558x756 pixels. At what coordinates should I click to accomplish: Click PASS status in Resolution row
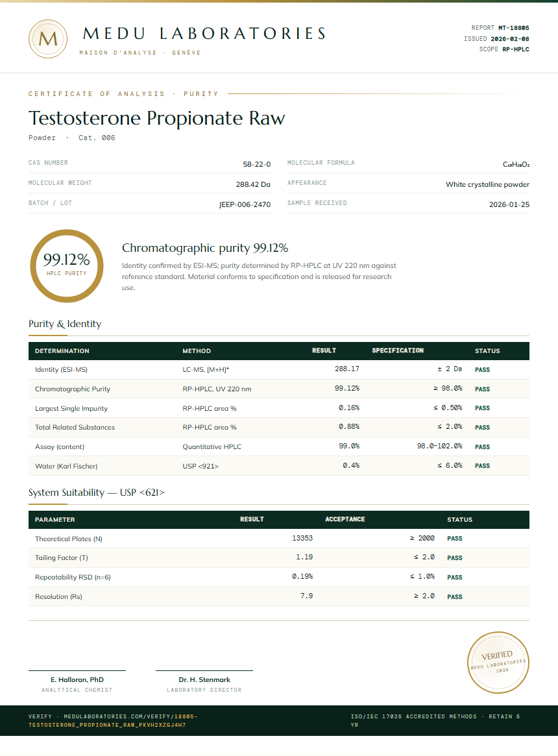coord(455,597)
